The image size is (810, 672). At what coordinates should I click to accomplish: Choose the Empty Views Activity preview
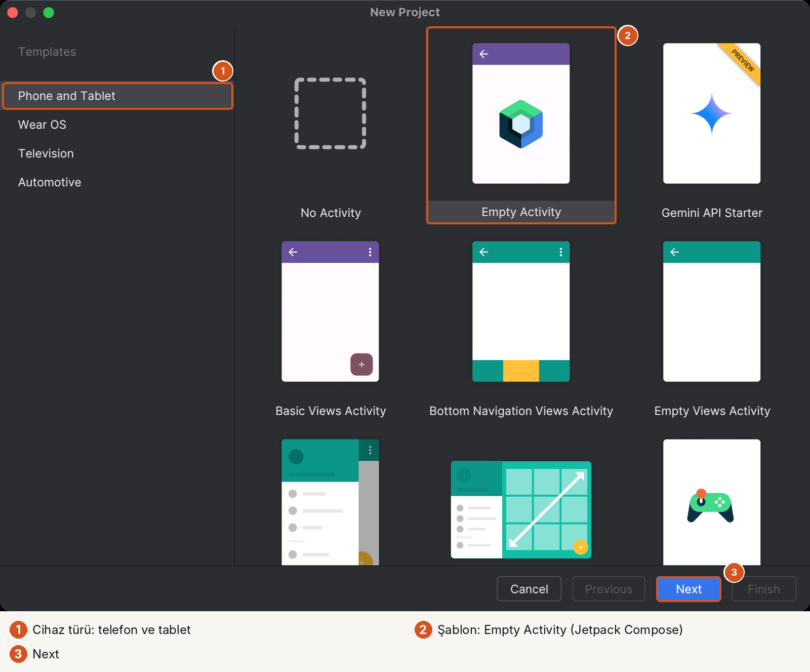(x=712, y=311)
